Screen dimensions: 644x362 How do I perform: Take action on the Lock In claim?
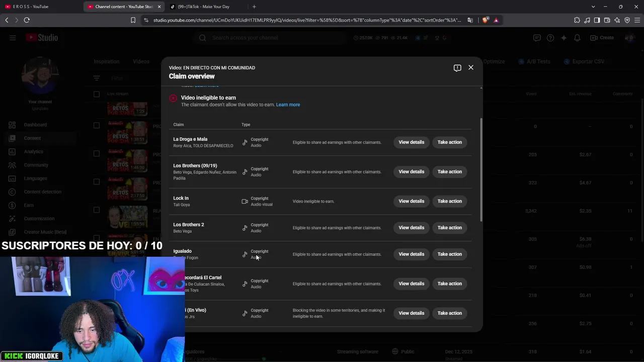click(450, 201)
